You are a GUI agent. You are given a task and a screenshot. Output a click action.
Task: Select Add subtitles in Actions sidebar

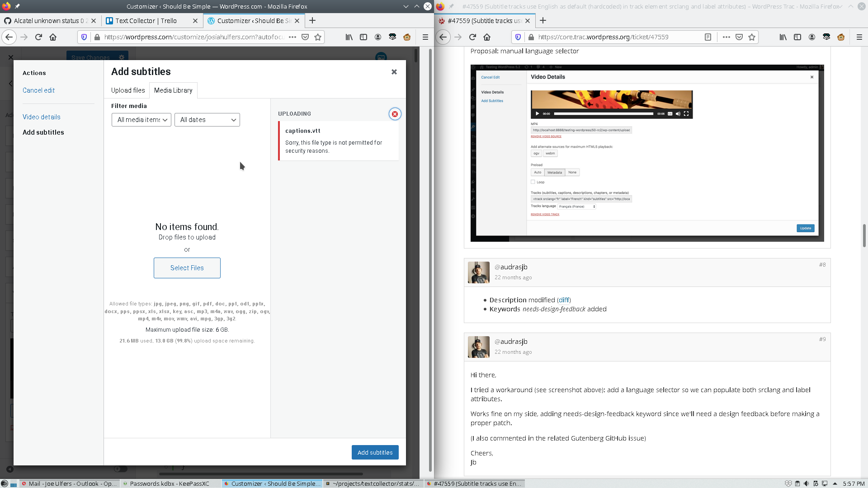click(43, 132)
